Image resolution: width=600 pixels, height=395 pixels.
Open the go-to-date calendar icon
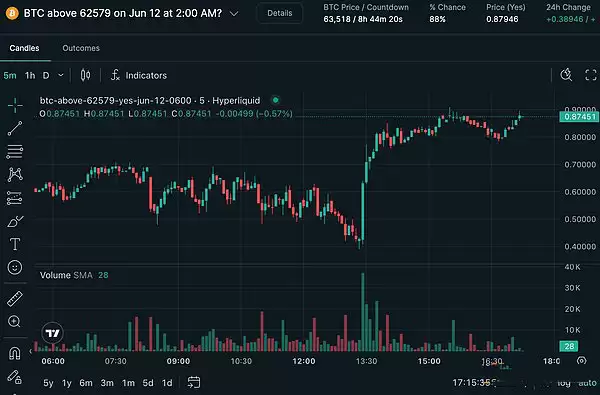(x=194, y=382)
